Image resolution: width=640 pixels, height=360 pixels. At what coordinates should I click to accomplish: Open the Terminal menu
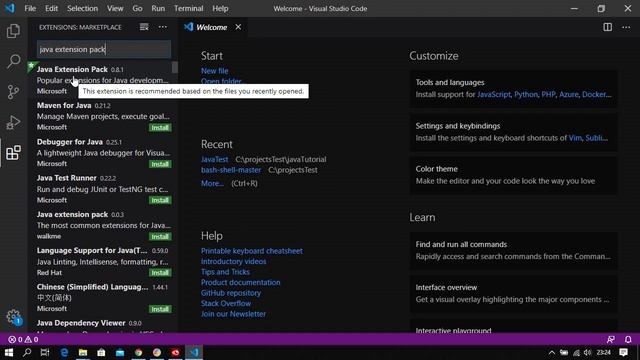click(x=189, y=8)
